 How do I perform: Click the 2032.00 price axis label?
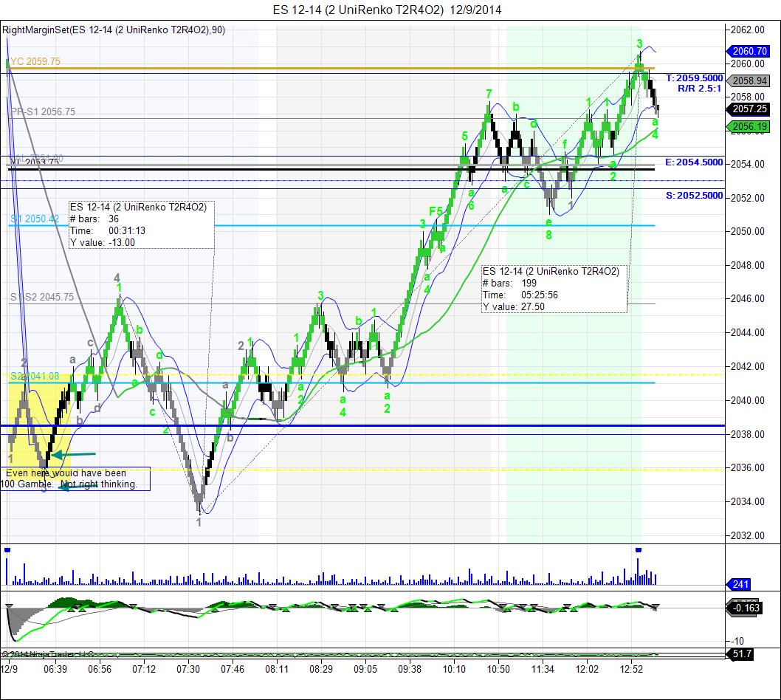pyautogui.click(x=748, y=535)
